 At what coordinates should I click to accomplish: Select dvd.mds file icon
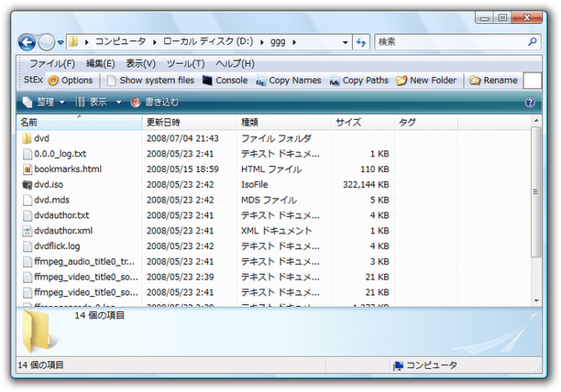coord(27,200)
